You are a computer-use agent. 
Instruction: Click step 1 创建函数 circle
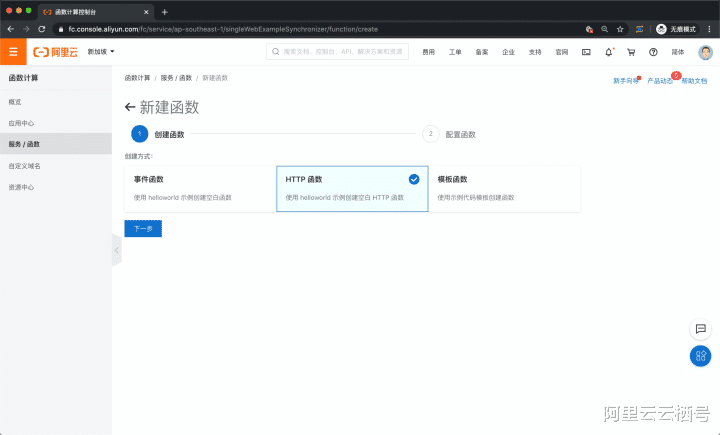pos(140,134)
